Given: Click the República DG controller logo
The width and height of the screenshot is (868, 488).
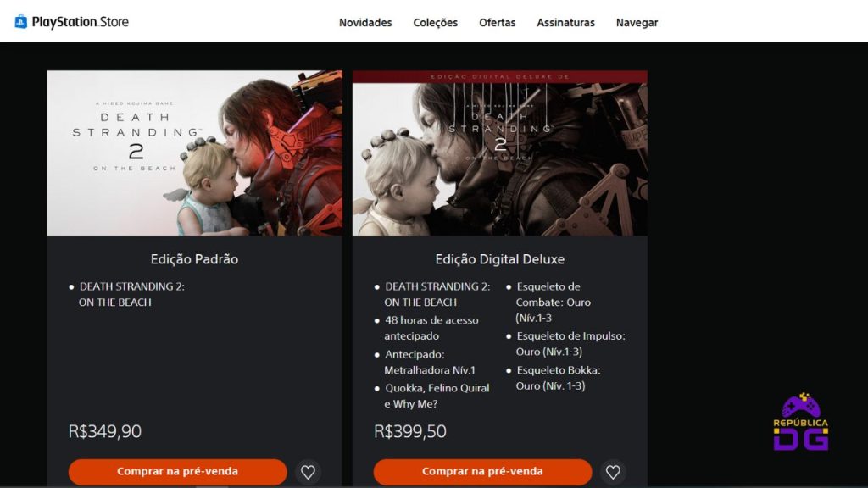Looking at the screenshot, I should click(800, 422).
